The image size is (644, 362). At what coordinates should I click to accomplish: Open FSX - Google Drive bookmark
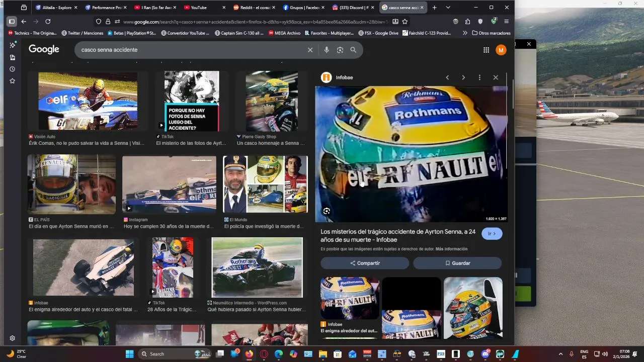378,33
